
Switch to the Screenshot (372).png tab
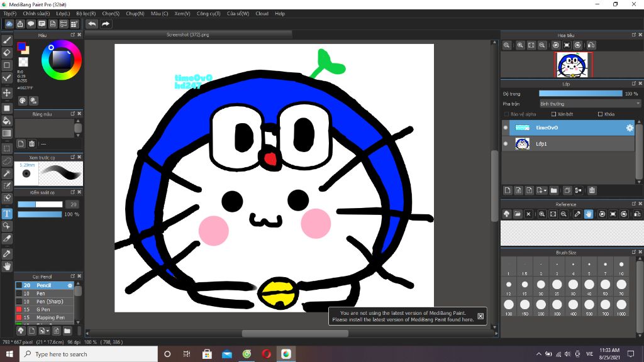pyautogui.click(x=188, y=35)
